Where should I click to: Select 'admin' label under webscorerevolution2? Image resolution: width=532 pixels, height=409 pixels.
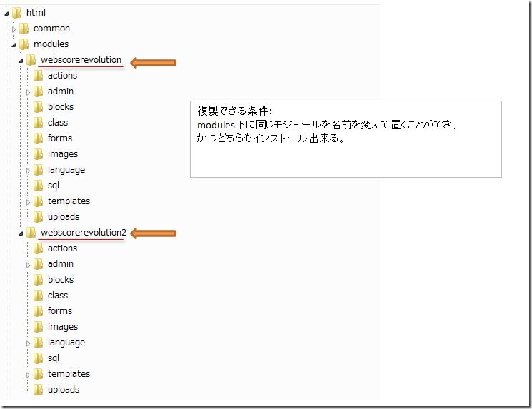pyautogui.click(x=61, y=263)
